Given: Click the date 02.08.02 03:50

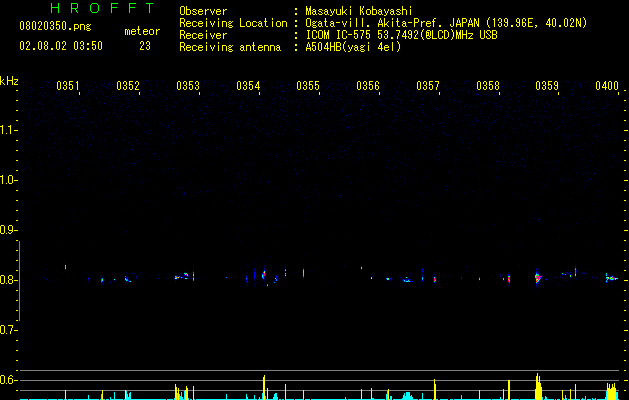Looking at the screenshot, I should pyautogui.click(x=61, y=46).
